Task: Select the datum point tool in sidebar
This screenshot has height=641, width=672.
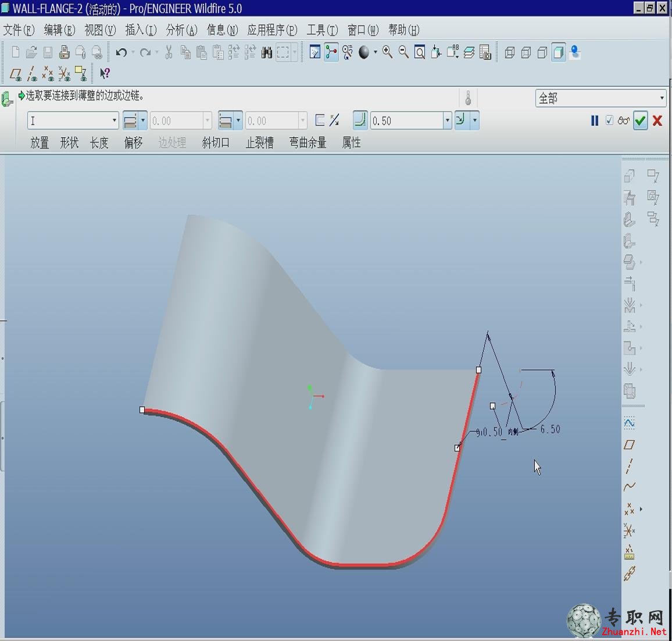Action: 629,509
